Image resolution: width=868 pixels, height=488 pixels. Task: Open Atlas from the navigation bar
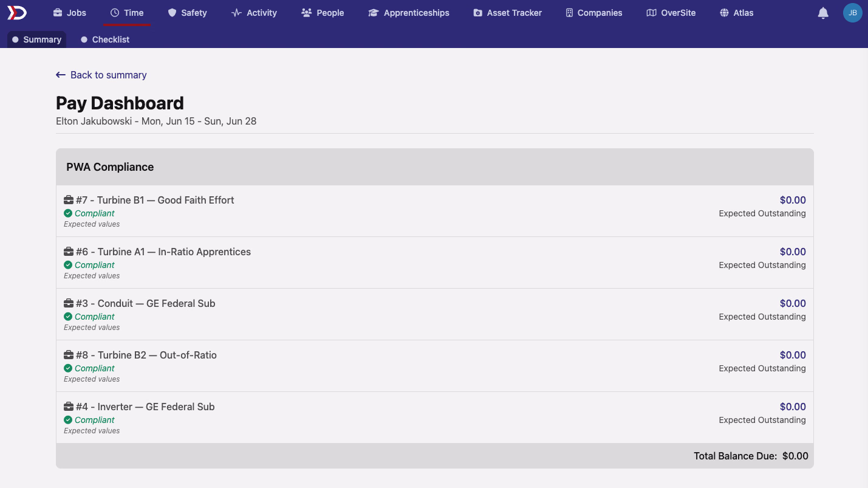click(x=736, y=13)
